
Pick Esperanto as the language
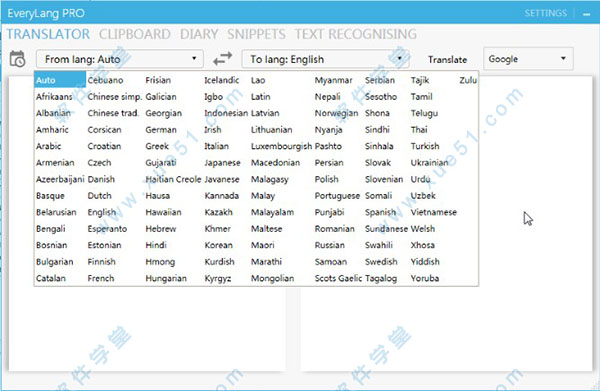click(107, 229)
